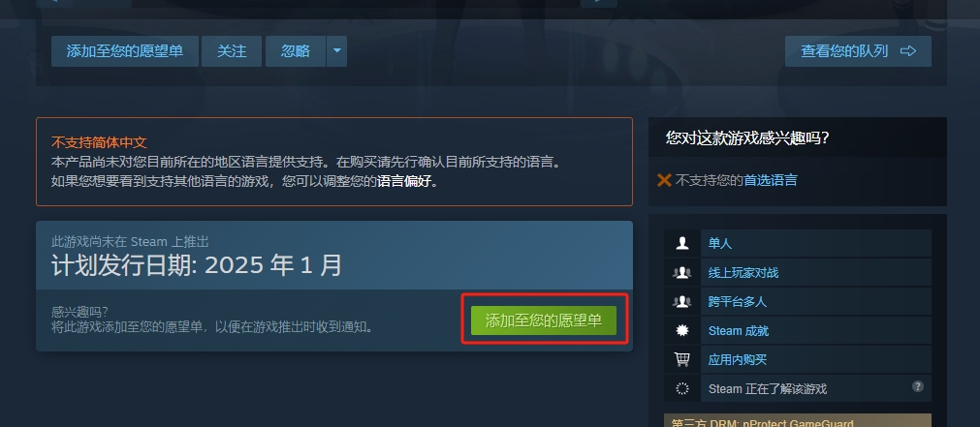This screenshot has height=427, width=980.
Task: Click the question mark help icon
Action: [x=918, y=385]
